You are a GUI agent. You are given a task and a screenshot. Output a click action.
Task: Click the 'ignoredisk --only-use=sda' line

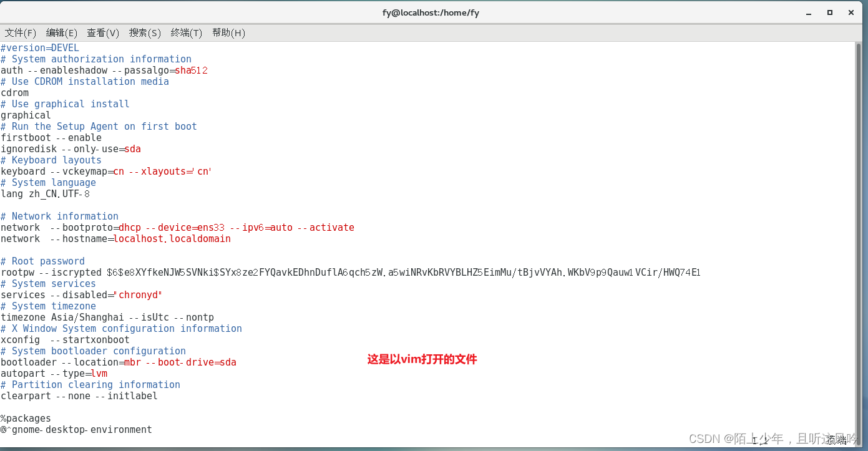(71, 149)
